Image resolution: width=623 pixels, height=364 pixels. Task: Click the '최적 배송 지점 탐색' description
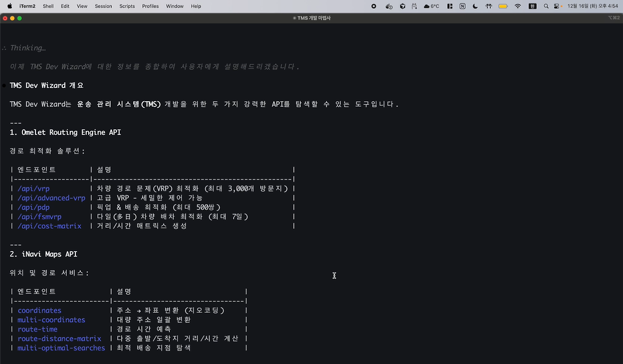click(154, 348)
